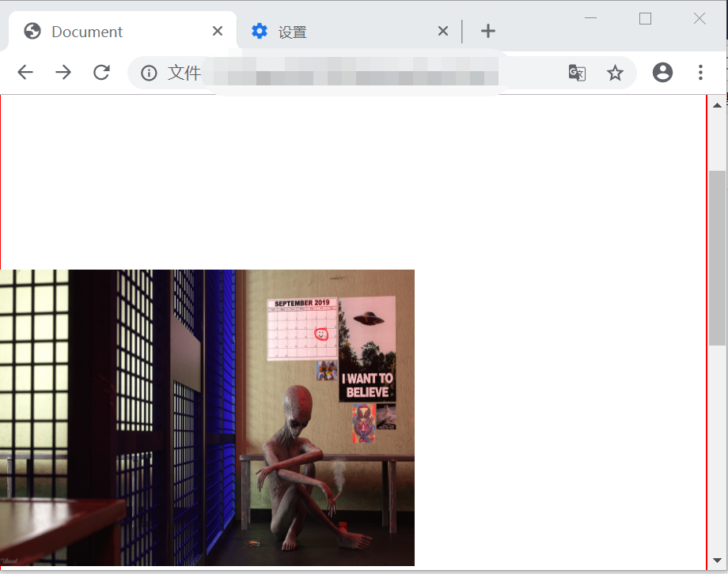Go forward to the next page

point(63,73)
